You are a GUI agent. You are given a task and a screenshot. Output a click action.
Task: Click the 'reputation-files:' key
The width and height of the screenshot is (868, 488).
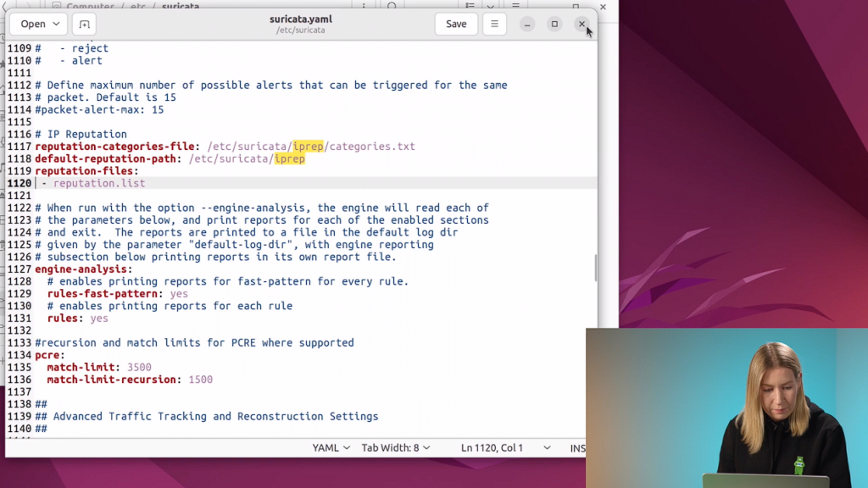click(x=87, y=171)
